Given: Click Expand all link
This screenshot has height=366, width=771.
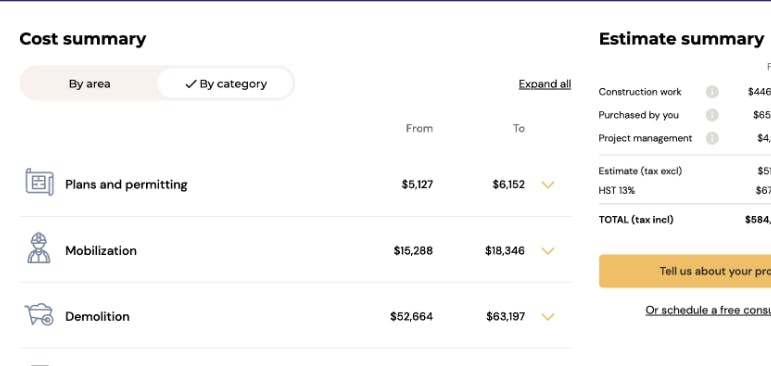Looking at the screenshot, I should pyautogui.click(x=545, y=84).
